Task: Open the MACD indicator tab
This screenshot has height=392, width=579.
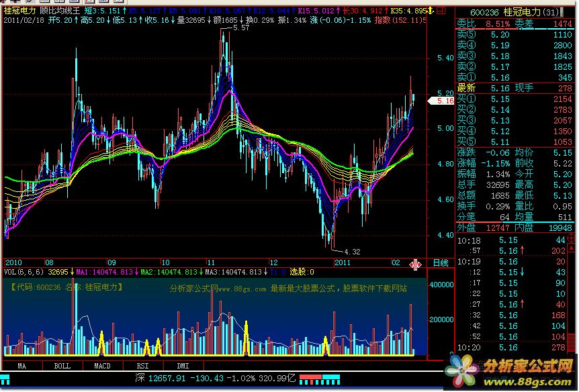Action: (102, 366)
